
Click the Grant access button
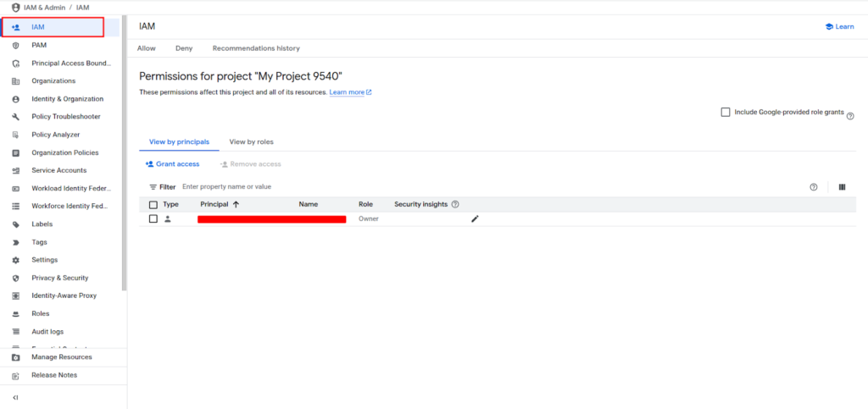(172, 164)
